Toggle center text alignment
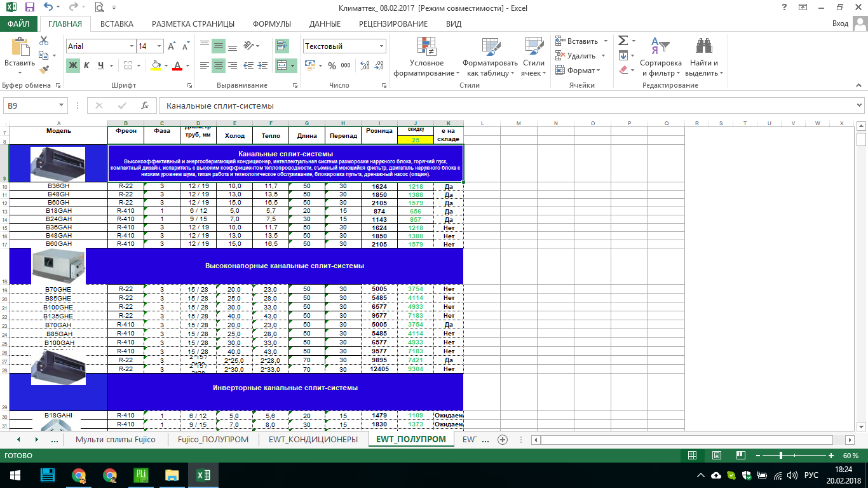The height and width of the screenshot is (488, 868). pos(219,65)
